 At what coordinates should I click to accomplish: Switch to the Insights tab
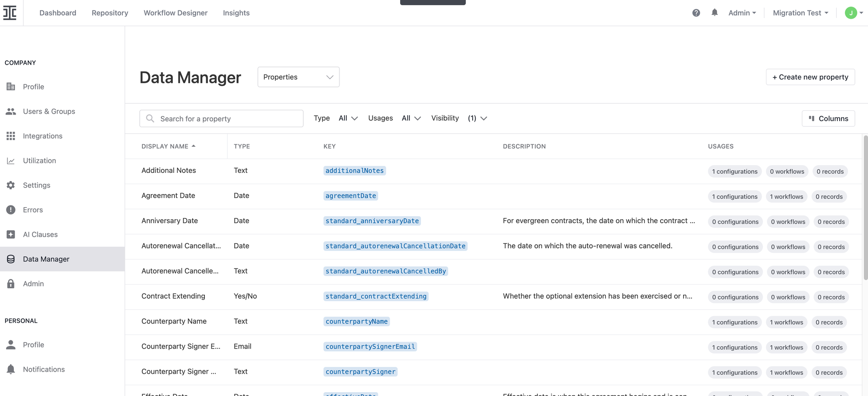236,13
